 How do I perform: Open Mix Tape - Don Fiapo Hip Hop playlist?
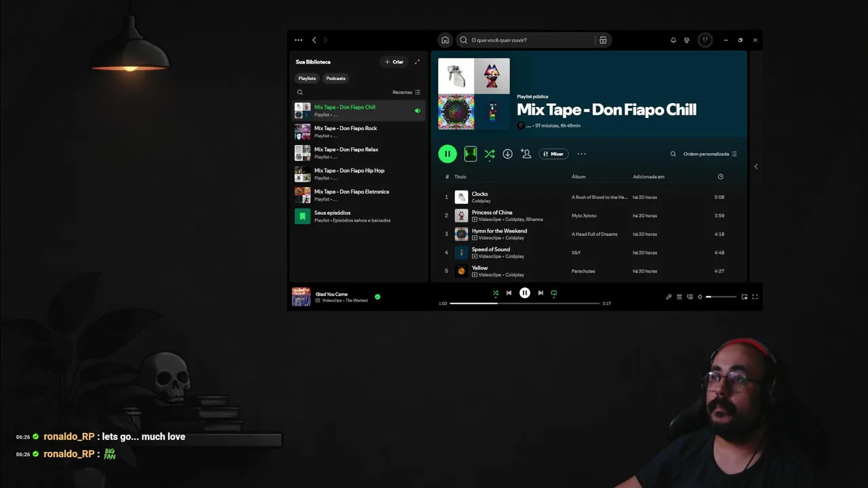click(x=359, y=174)
